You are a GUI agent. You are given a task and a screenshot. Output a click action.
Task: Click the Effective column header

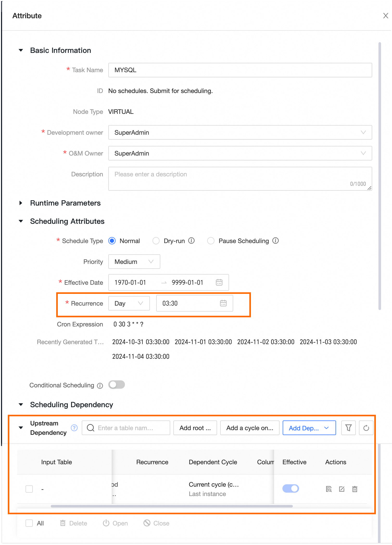294,462
